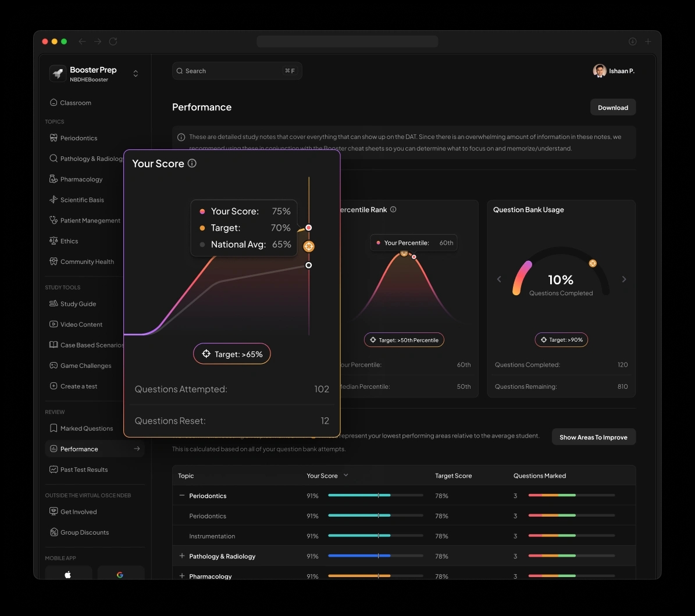The image size is (695, 616).
Task: Click the Target >90% pill
Action: 561,339
